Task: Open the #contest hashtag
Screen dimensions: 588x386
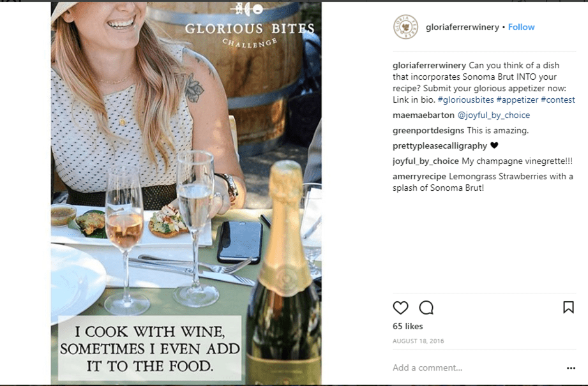Action: click(x=557, y=100)
